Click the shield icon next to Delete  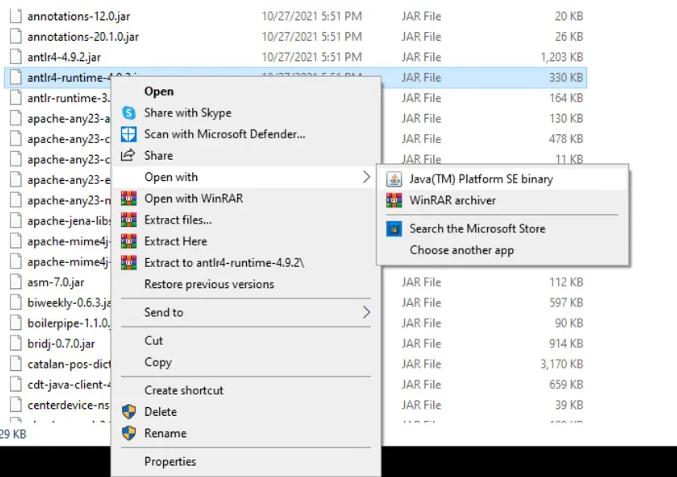[129, 411]
